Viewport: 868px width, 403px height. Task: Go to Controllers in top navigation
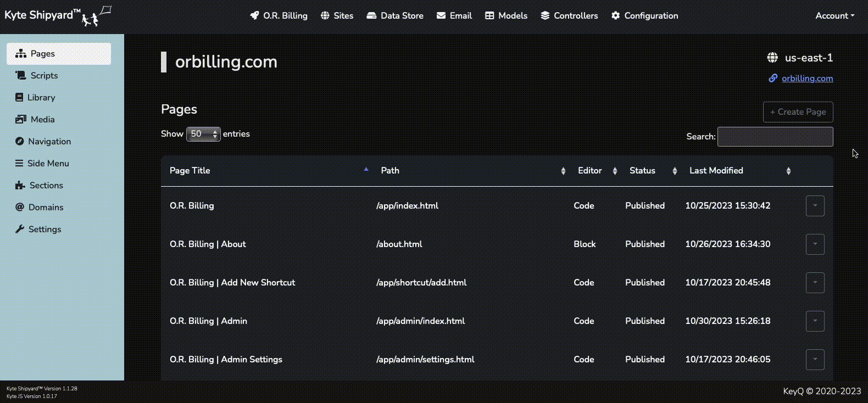click(569, 16)
